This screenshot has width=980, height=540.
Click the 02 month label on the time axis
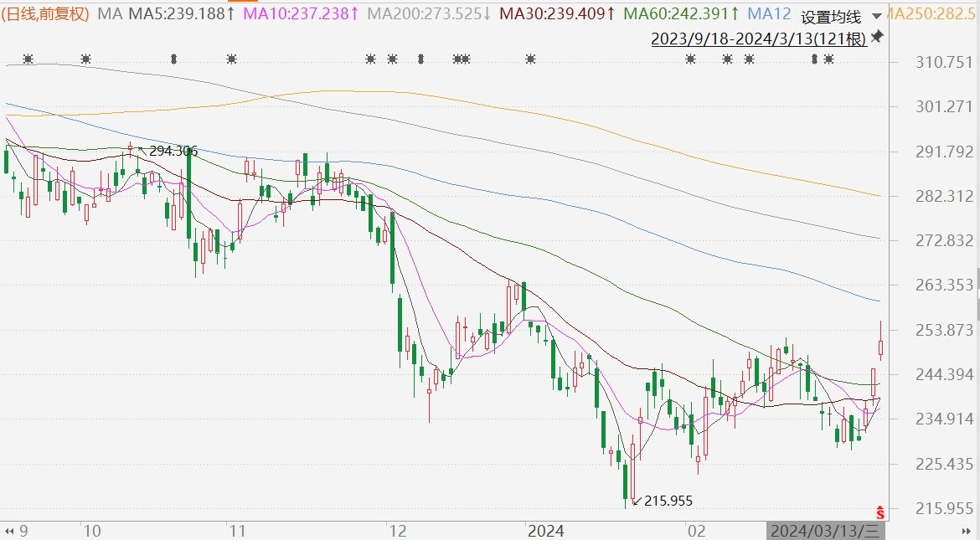coord(696,532)
